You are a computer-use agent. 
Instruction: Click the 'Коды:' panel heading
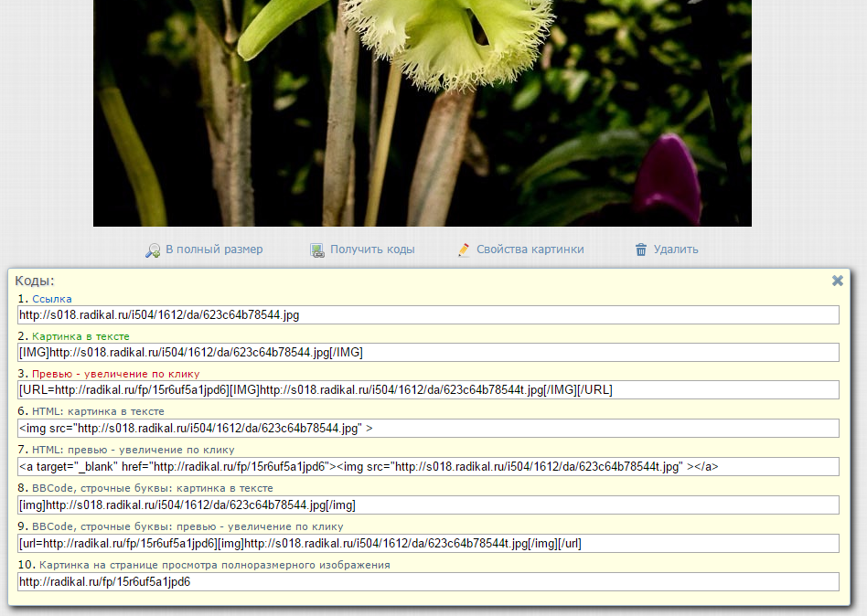click(34, 281)
